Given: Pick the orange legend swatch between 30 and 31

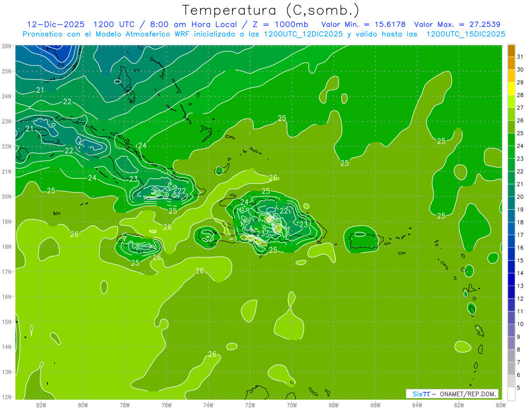Looking at the screenshot, I should [x=511, y=63].
